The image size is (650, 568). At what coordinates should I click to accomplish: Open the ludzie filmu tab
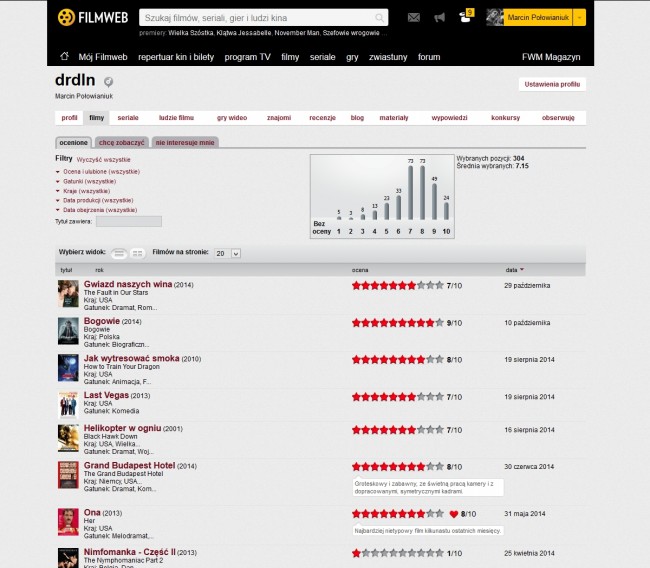click(176, 118)
